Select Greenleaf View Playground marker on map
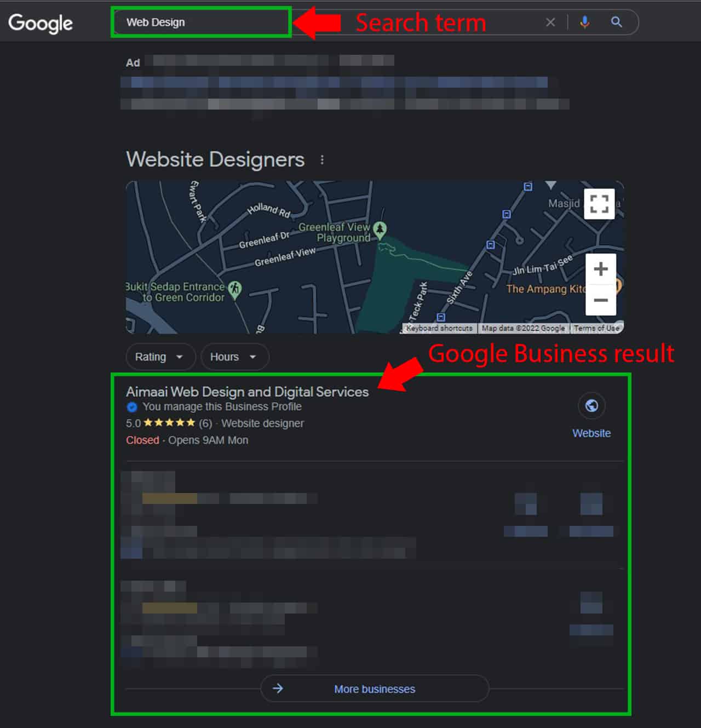 pos(380,230)
